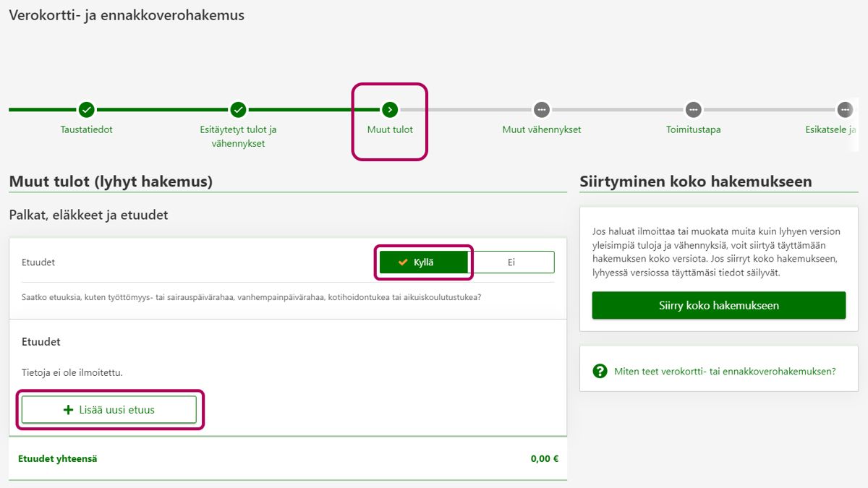This screenshot has width=868, height=488.
Task: Click the Muut tulot step label
Action: pyautogui.click(x=390, y=130)
